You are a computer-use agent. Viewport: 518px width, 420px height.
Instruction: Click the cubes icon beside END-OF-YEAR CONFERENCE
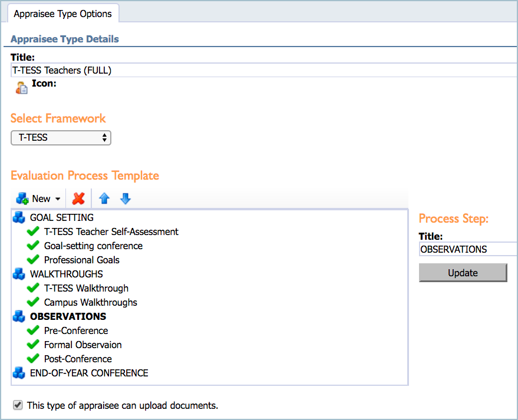(x=19, y=373)
